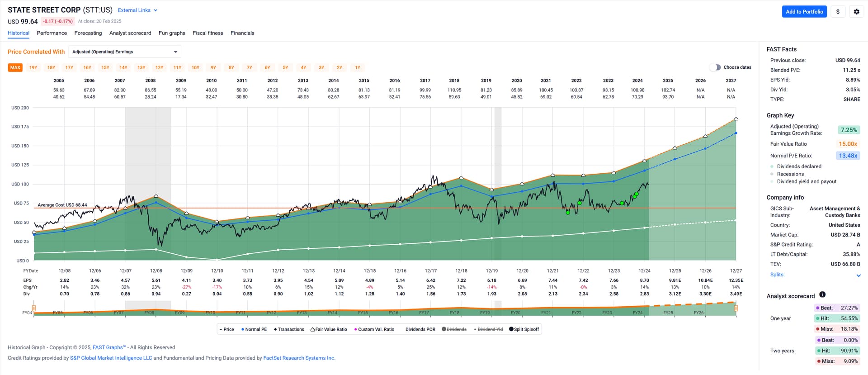Open the Financials tab
The width and height of the screenshot is (868, 375).
pyautogui.click(x=242, y=33)
